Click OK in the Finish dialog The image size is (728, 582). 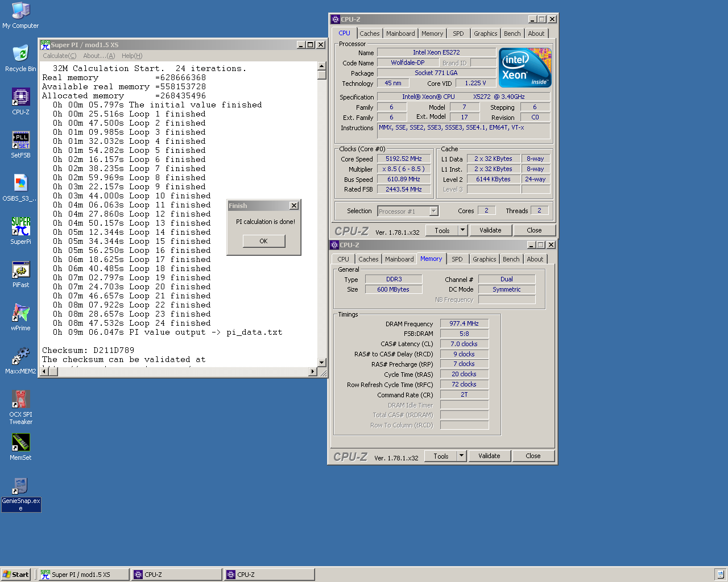(263, 241)
